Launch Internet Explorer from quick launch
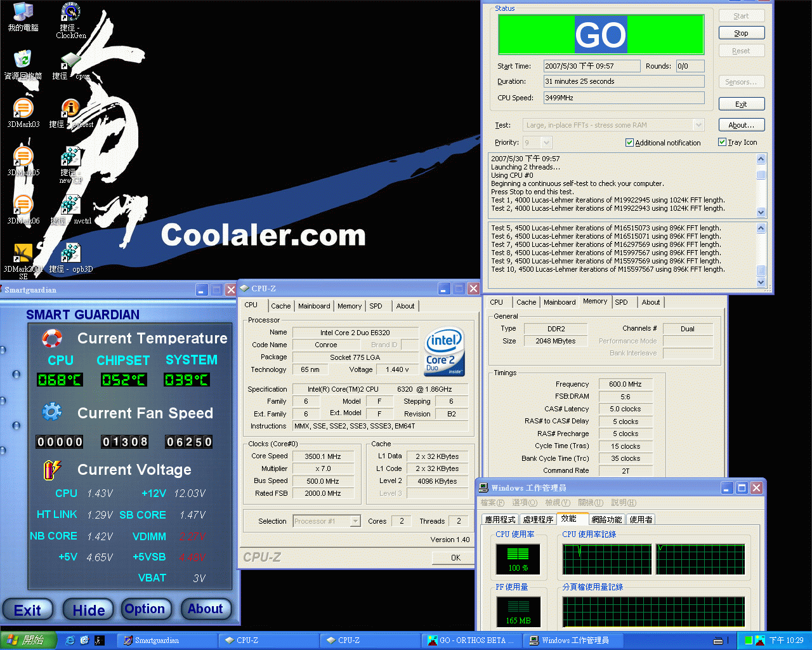The width and height of the screenshot is (812, 650). pyautogui.click(x=70, y=640)
